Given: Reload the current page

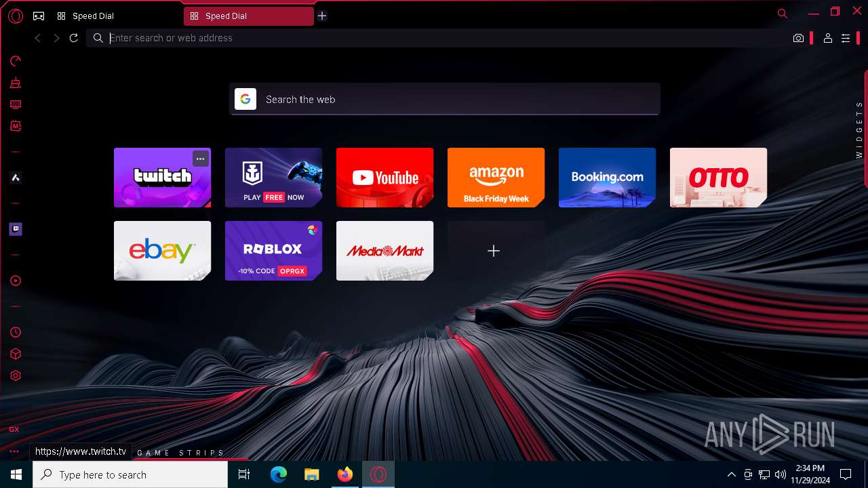Looking at the screenshot, I should [x=74, y=38].
